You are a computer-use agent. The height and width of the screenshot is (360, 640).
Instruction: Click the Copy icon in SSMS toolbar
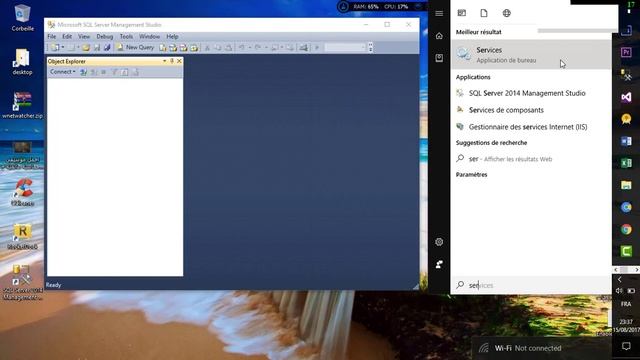(x=218, y=48)
